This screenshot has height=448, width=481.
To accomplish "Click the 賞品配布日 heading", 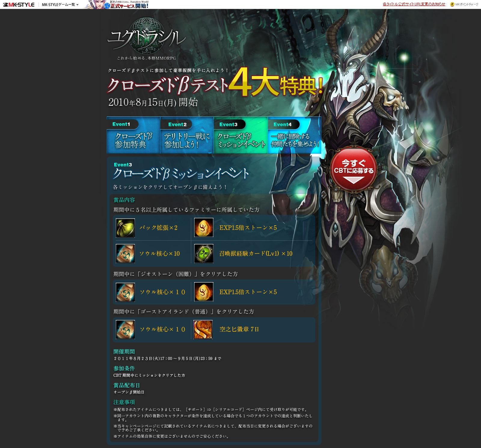I will coord(127,385).
